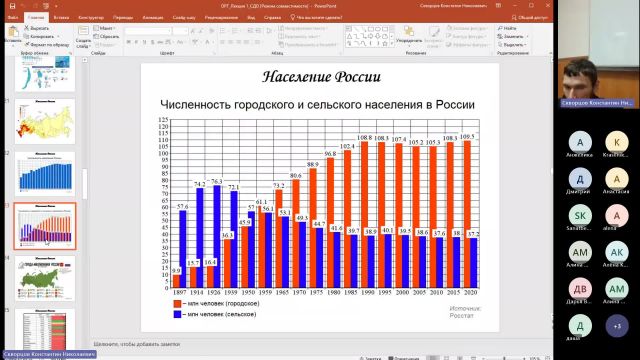Image resolution: width=640 pixels, height=360 pixels.
Task: Click the Cut (Вырезать) command
Action: pyautogui.click(x=37, y=28)
